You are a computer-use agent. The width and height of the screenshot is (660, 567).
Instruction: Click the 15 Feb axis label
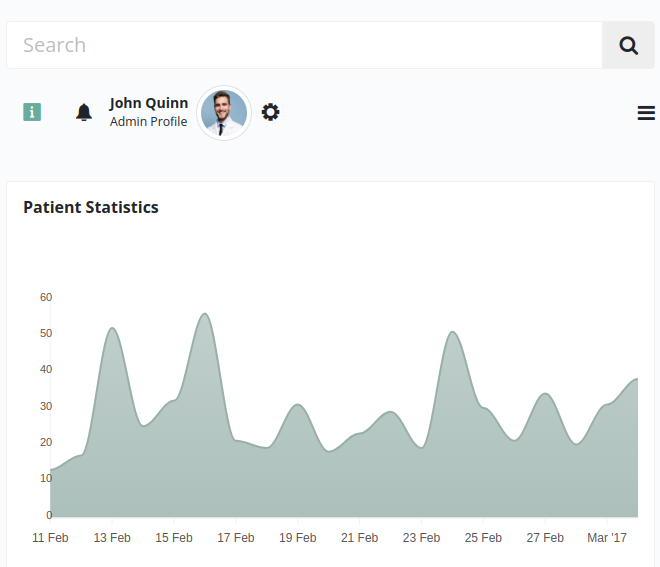pyautogui.click(x=174, y=538)
